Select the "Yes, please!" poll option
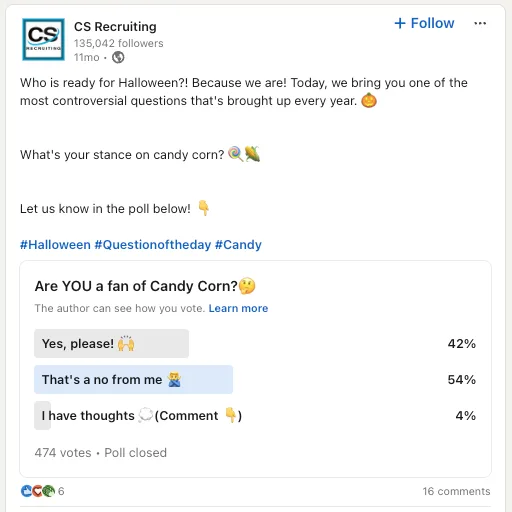This screenshot has height=512, width=512. (x=256, y=344)
